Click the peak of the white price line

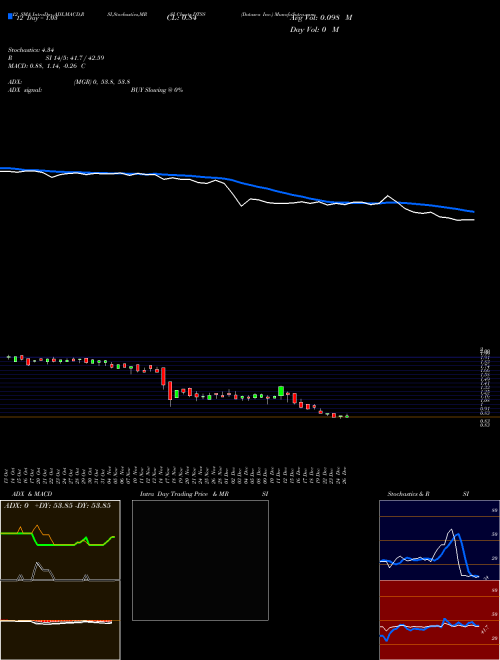(388, 196)
